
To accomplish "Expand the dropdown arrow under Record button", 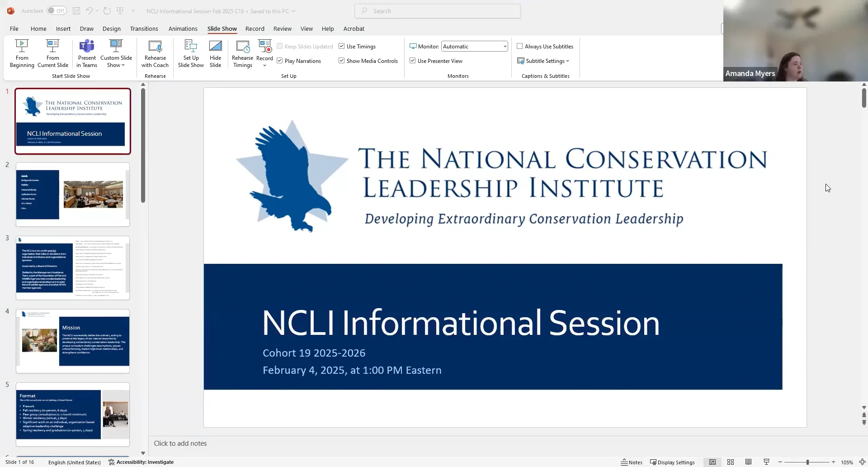I will click(x=264, y=66).
